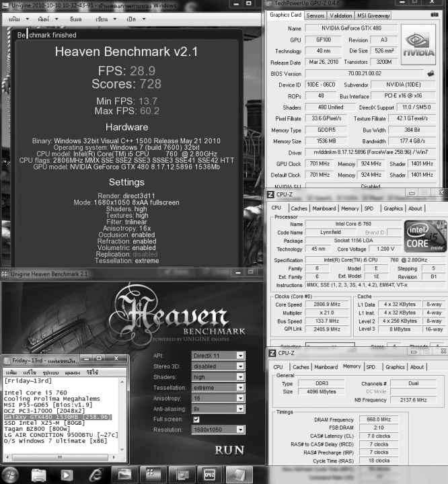
Task: Click the Friday~13rd Notepad title bar icon
Action: point(7,360)
